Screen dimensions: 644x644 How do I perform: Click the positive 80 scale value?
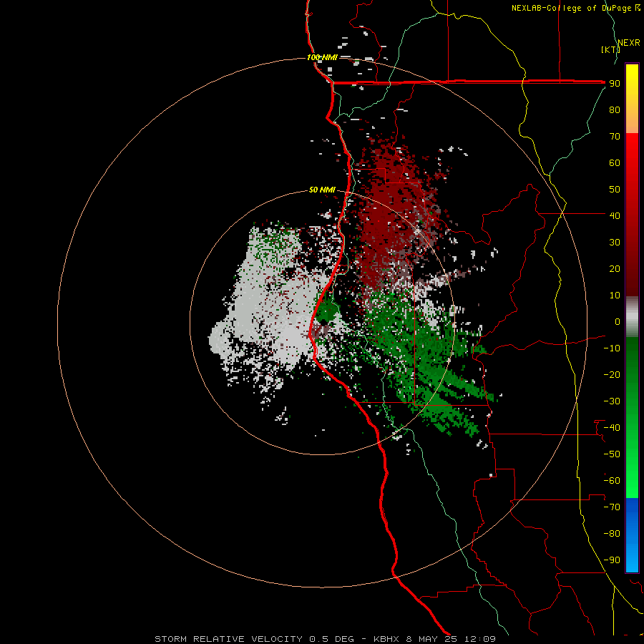point(615,109)
